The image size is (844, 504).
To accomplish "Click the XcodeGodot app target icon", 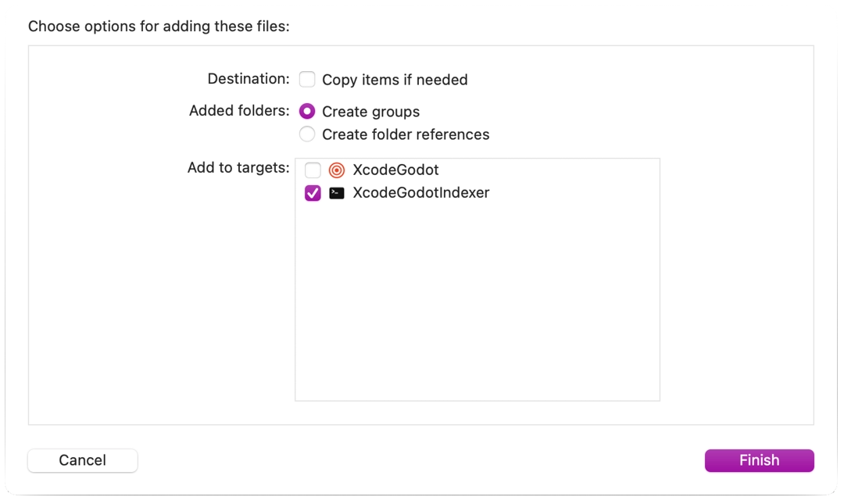I will 337,170.
